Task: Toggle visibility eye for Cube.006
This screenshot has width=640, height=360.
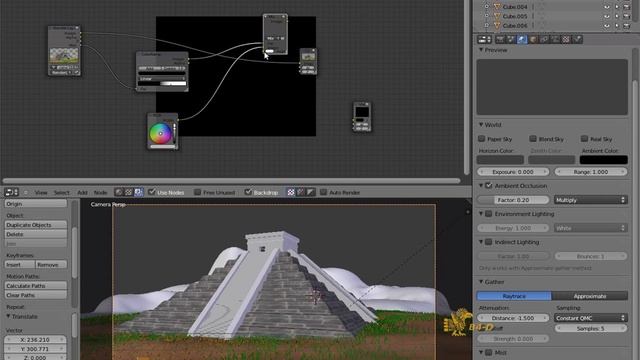Action: coord(607,25)
